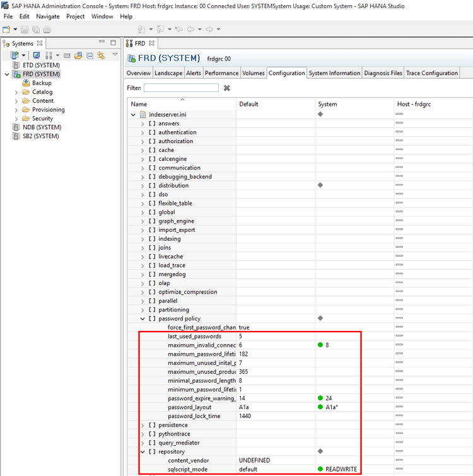The width and height of the screenshot is (473, 476).
Task: Open the Window menu
Action: (x=102, y=16)
